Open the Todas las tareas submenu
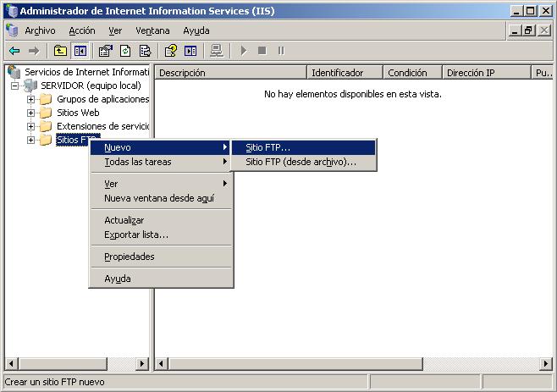The height and width of the screenshot is (392, 557). (x=161, y=162)
